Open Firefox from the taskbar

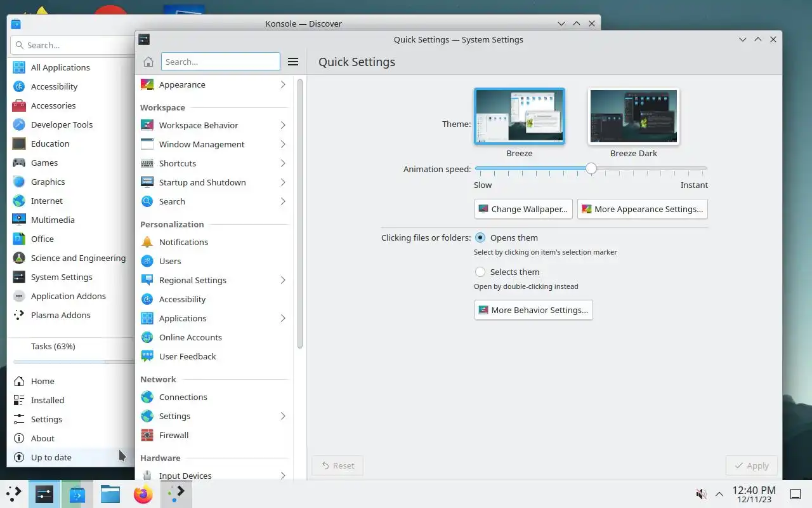click(143, 494)
